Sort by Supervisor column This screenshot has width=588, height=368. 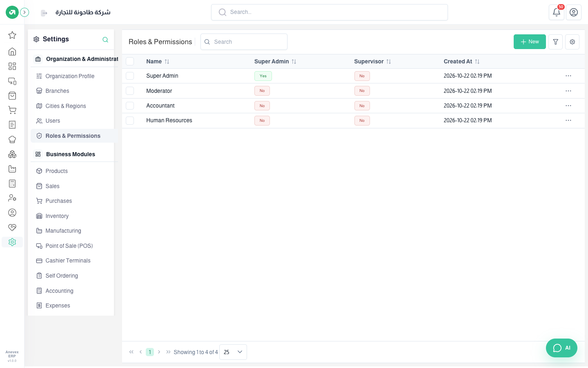point(372,61)
